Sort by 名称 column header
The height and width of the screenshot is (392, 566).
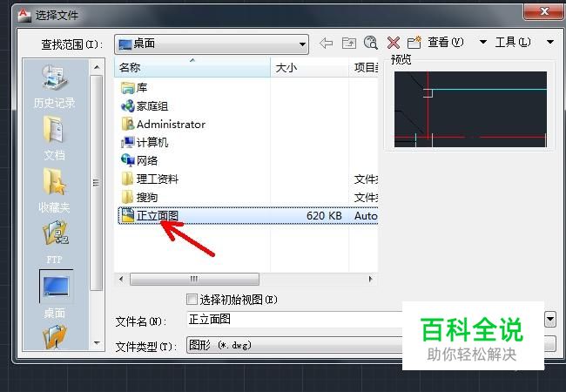[x=192, y=67]
